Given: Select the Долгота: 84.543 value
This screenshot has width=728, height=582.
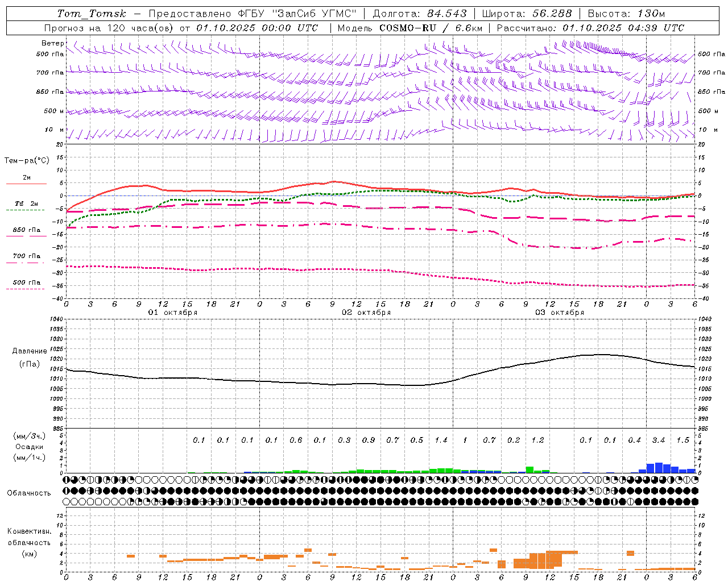Looking at the screenshot, I should pyautogui.click(x=420, y=14).
